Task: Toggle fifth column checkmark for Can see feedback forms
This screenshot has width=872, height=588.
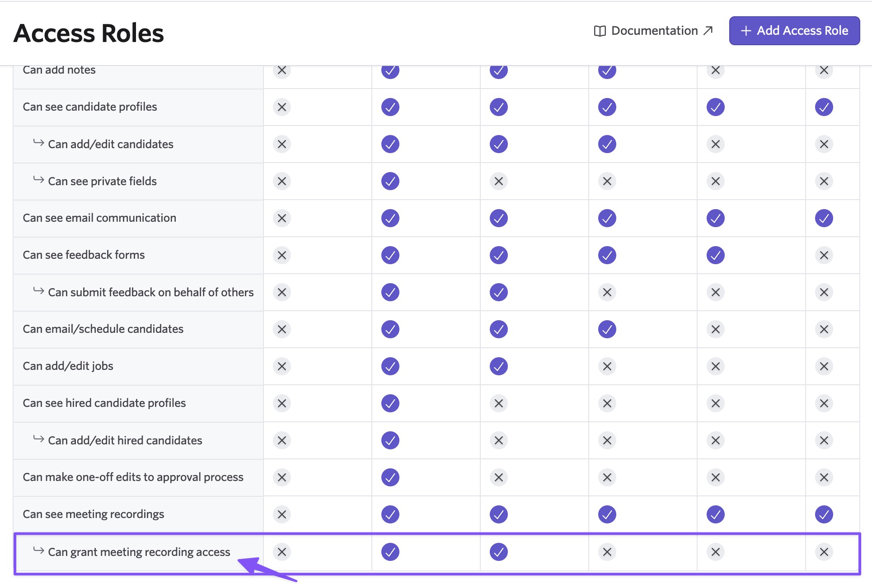Action: click(x=716, y=255)
